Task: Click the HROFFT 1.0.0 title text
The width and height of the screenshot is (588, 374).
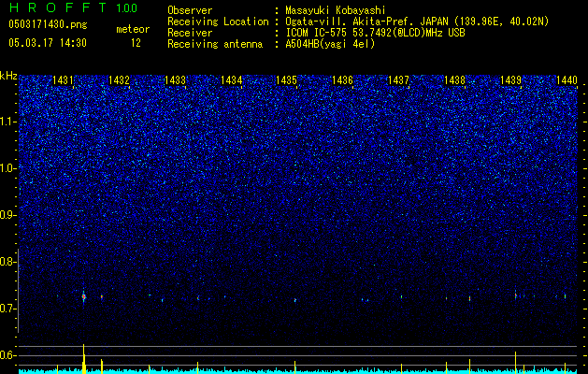Action: coord(73,7)
